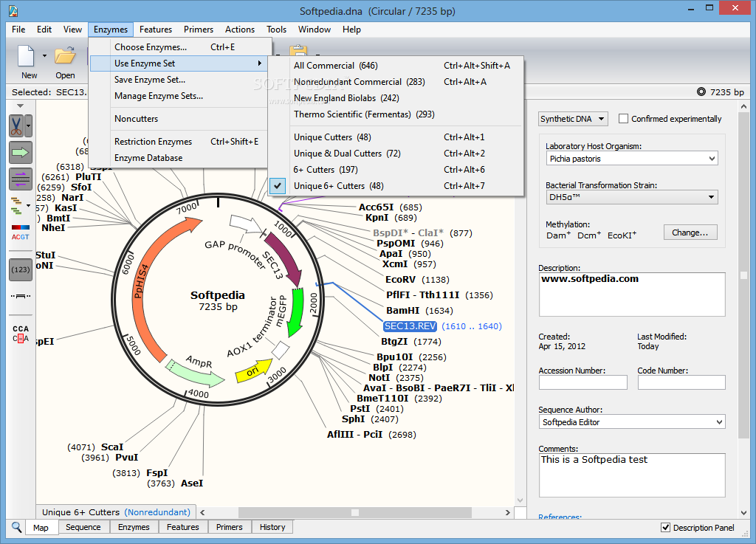Image resolution: width=756 pixels, height=544 pixels.
Task: Select the light green AmpR feature arrow
Action: [x=194, y=372]
